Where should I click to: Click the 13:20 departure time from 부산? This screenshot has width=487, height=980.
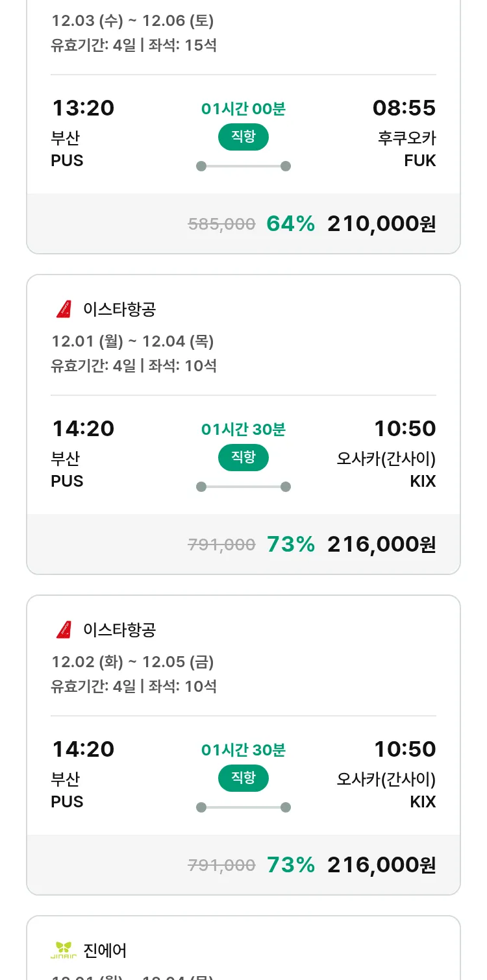coord(83,108)
